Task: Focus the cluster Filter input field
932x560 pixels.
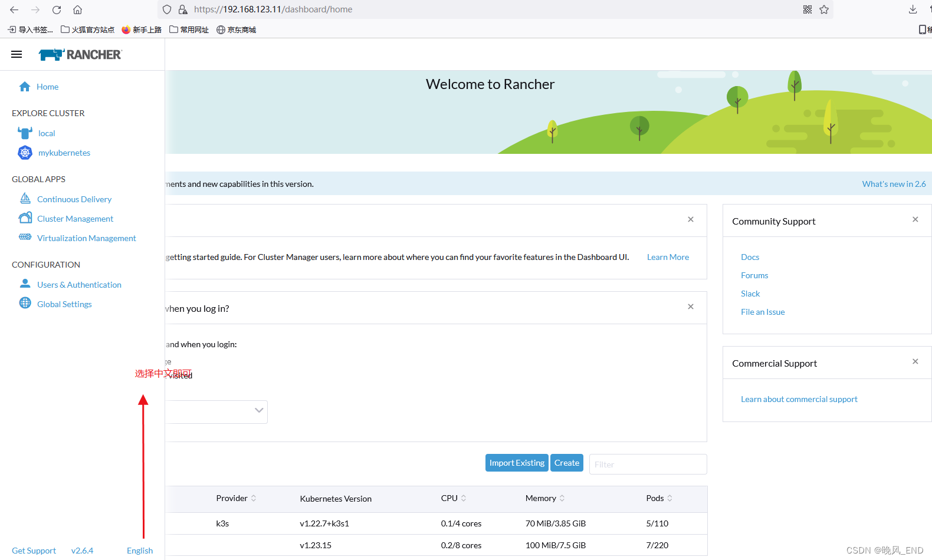Action: pyautogui.click(x=648, y=464)
